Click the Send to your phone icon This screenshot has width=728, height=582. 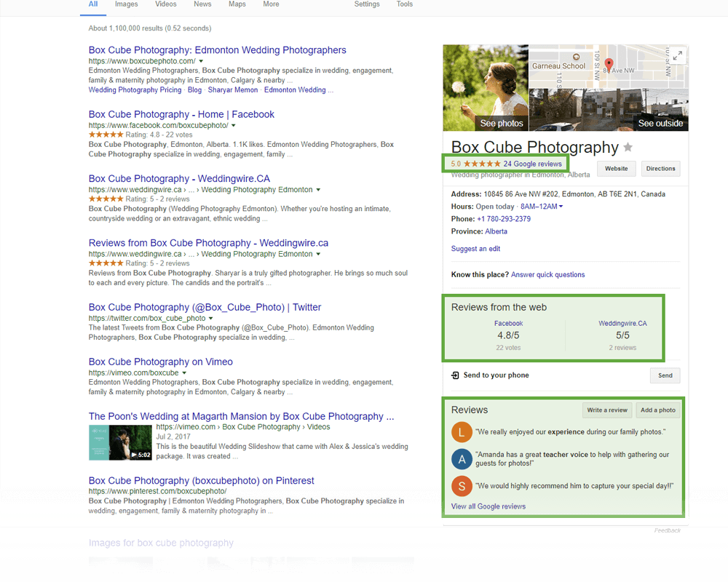455,375
